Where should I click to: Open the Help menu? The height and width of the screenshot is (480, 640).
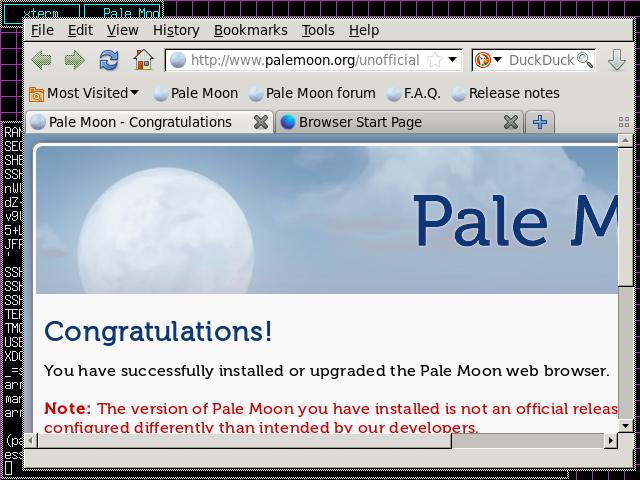pyautogui.click(x=364, y=30)
